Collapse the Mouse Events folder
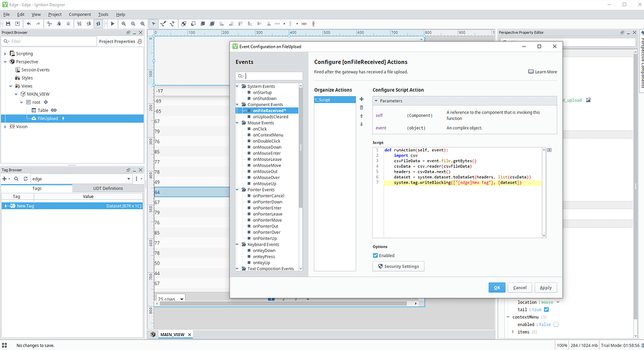The width and height of the screenshot is (644, 350). point(238,123)
